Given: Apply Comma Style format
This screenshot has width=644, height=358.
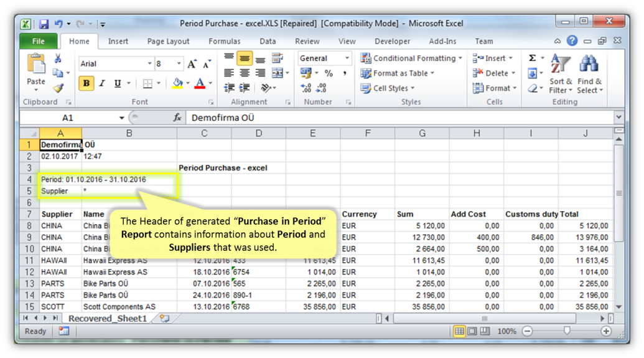Looking at the screenshot, I should (345, 73).
